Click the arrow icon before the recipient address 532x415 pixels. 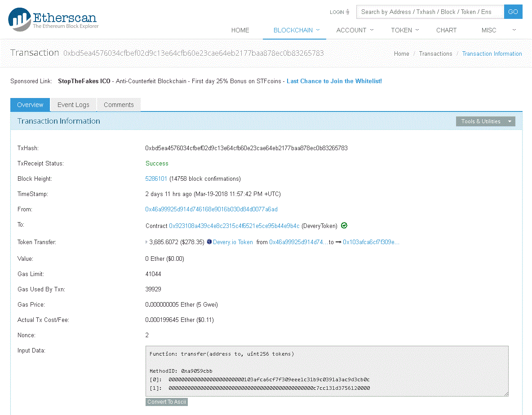[340, 242]
